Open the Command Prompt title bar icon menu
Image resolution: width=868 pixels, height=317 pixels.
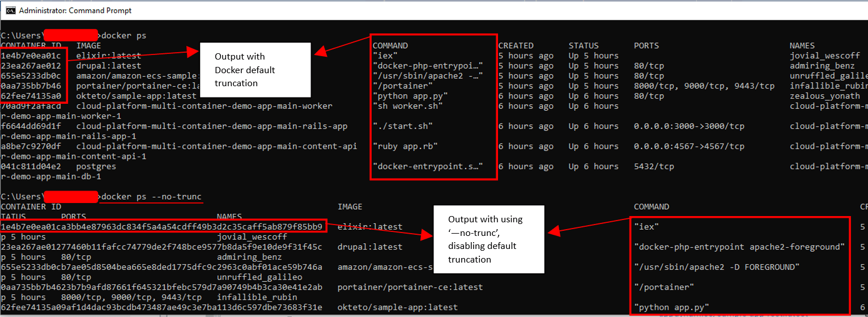10,10
